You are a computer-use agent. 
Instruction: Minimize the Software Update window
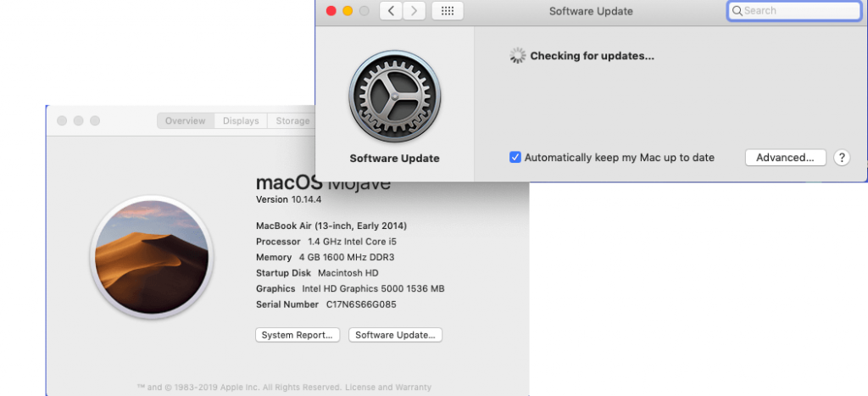pos(348,10)
